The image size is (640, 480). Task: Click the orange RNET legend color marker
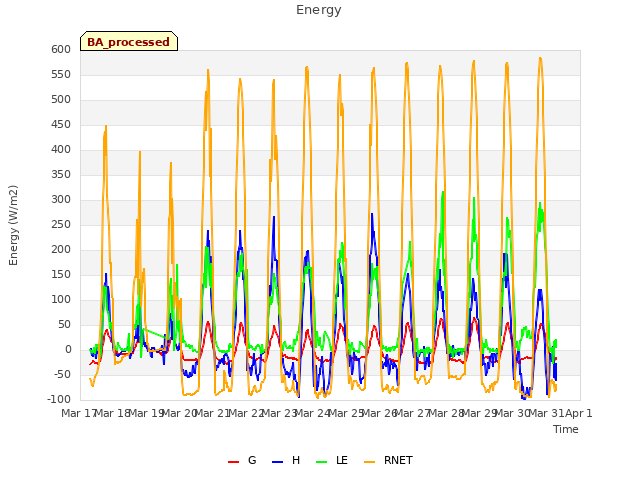[369, 462]
